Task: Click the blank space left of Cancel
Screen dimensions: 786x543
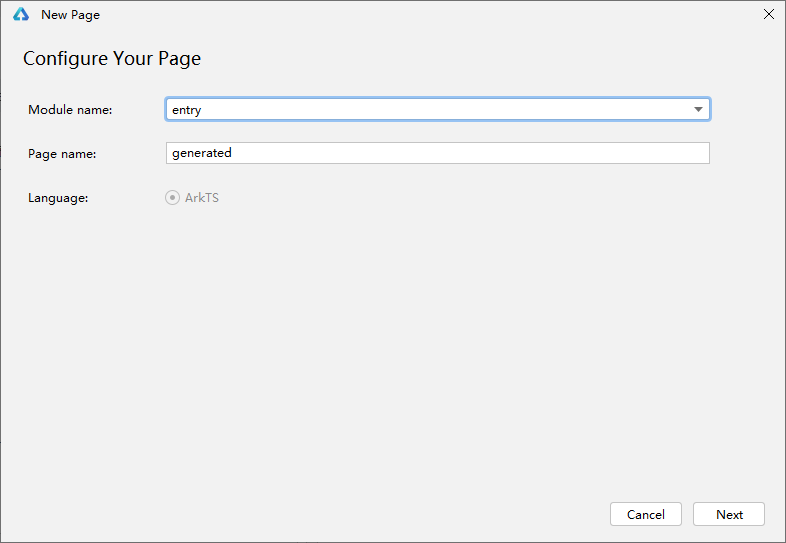Action: click(x=400, y=514)
